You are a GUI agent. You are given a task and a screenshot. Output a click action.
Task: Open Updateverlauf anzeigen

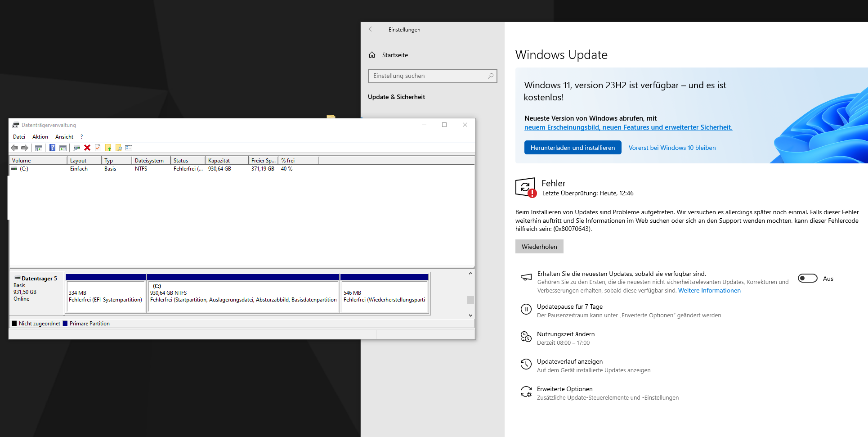pyautogui.click(x=570, y=362)
